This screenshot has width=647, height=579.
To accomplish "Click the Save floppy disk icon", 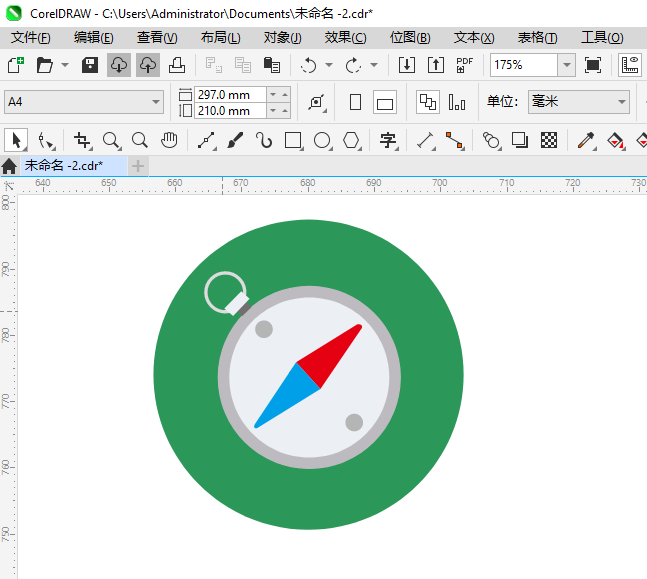I will 90,65.
